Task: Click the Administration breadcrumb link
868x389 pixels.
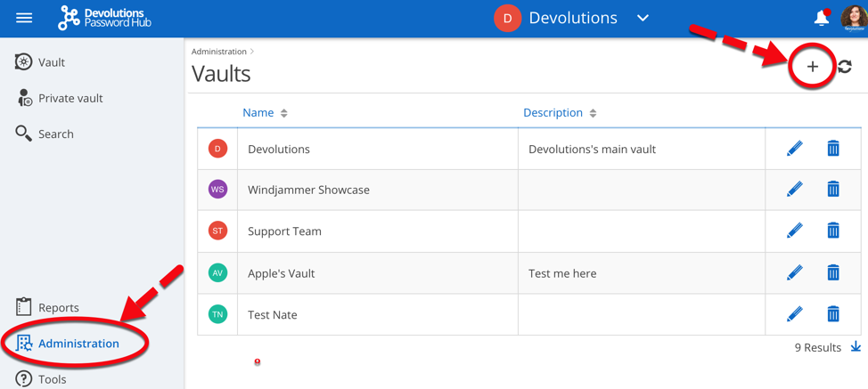Action: pos(218,52)
